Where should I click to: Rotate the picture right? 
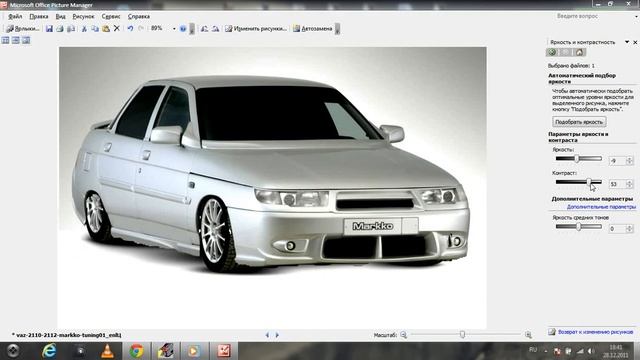(x=215, y=29)
